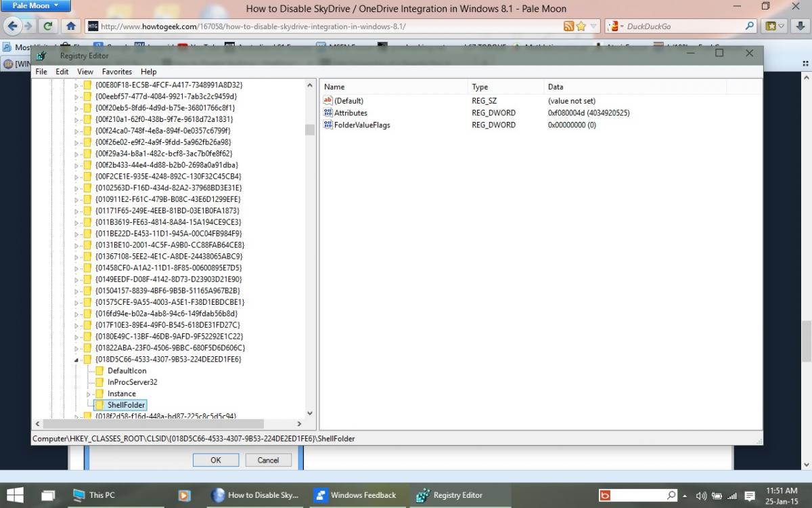
Task: Open the Registry Editor File menu
Action: pos(41,71)
